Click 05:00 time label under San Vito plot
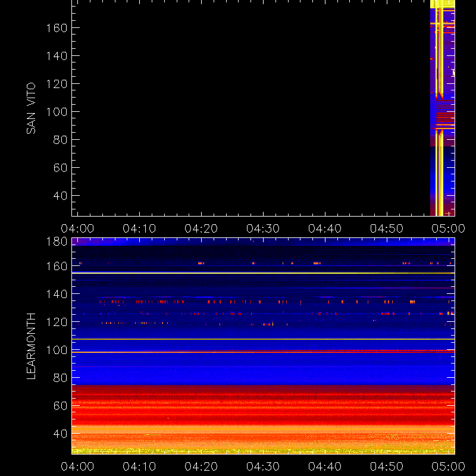The image size is (476, 476). coord(449,228)
